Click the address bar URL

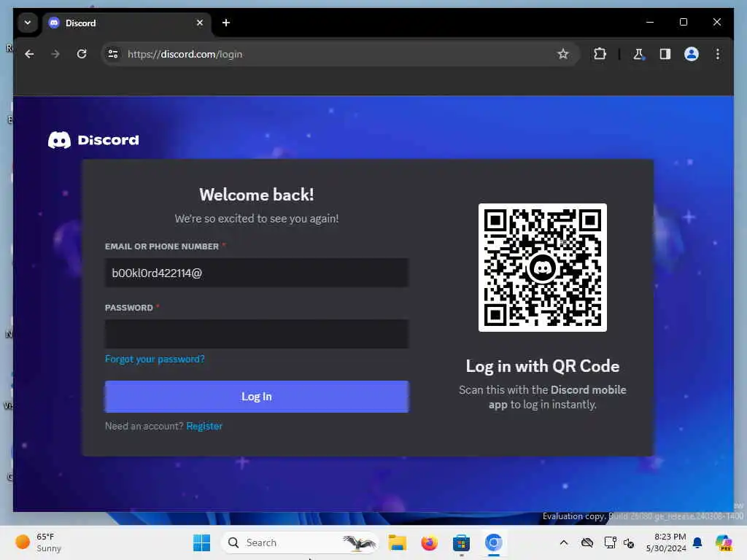pos(185,54)
